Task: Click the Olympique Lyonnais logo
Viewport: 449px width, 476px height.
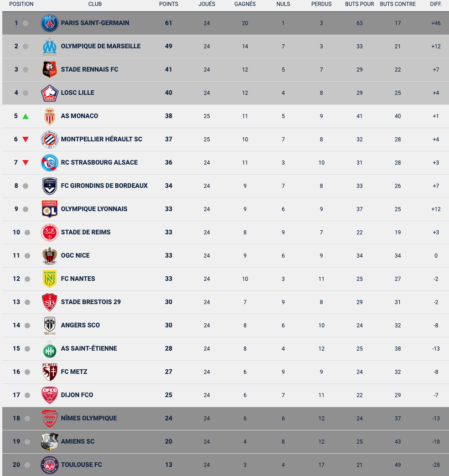Action: click(50, 209)
